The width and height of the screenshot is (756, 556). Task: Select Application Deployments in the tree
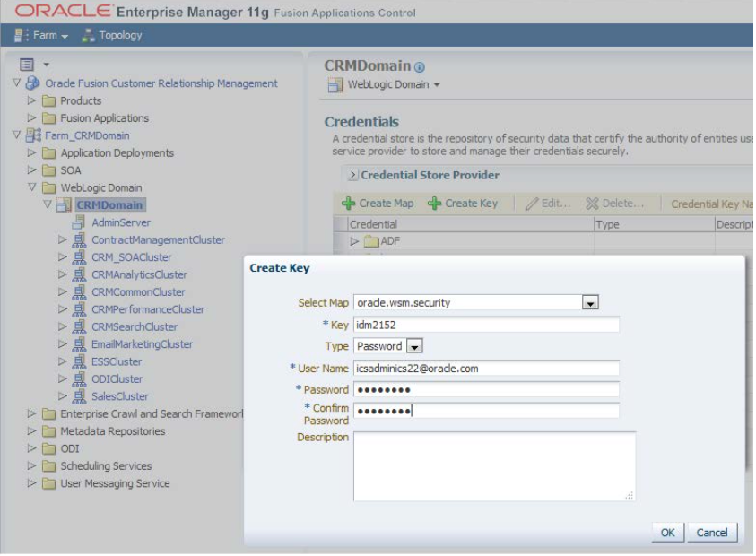pyautogui.click(x=117, y=152)
